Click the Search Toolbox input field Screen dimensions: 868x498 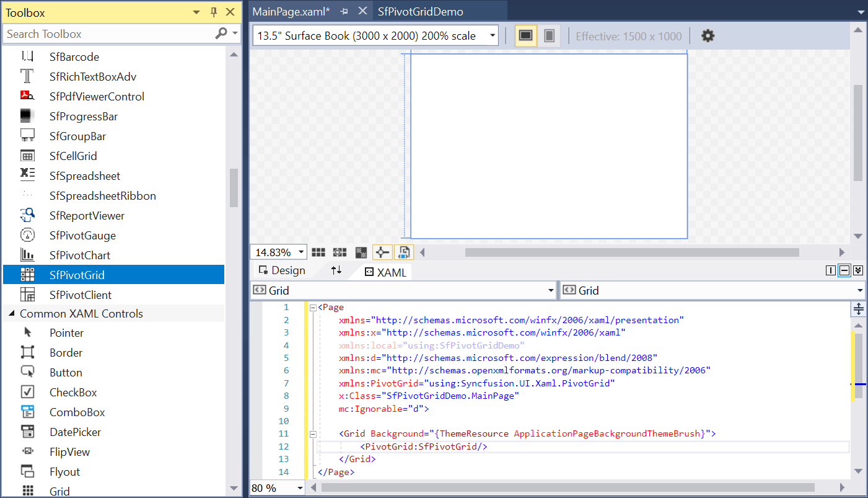coord(108,33)
